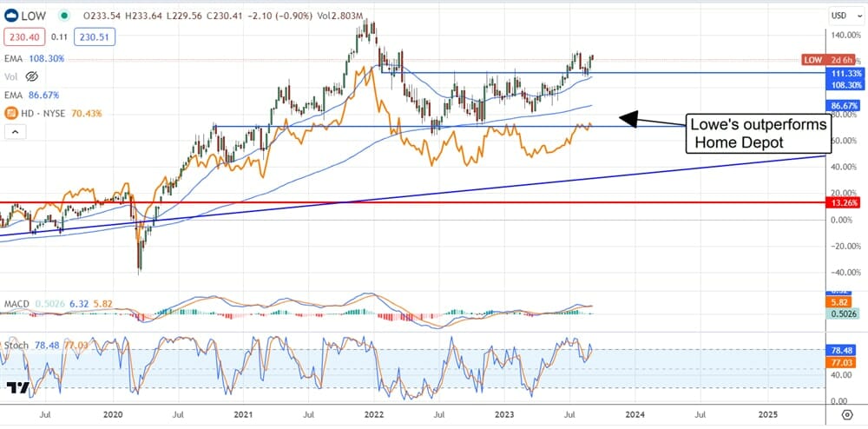The image size is (868, 429).
Task: Select the Stoch indicator pane label
Action: [x=16, y=345]
